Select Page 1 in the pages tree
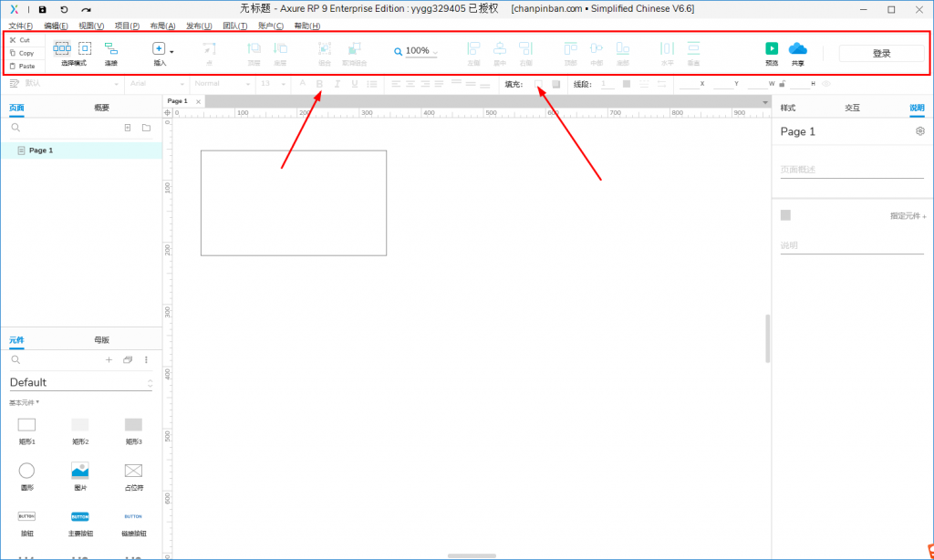This screenshot has height=560, width=934. click(x=41, y=150)
